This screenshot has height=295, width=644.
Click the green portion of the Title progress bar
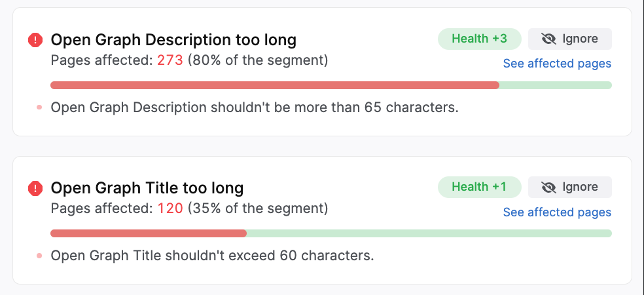click(429, 233)
